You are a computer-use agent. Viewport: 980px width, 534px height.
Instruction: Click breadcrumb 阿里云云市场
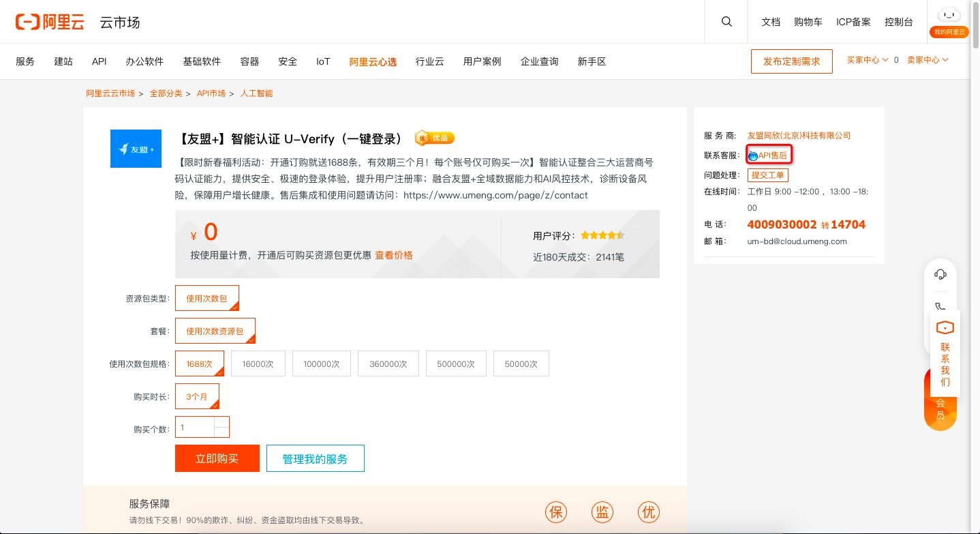pyautogui.click(x=110, y=93)
